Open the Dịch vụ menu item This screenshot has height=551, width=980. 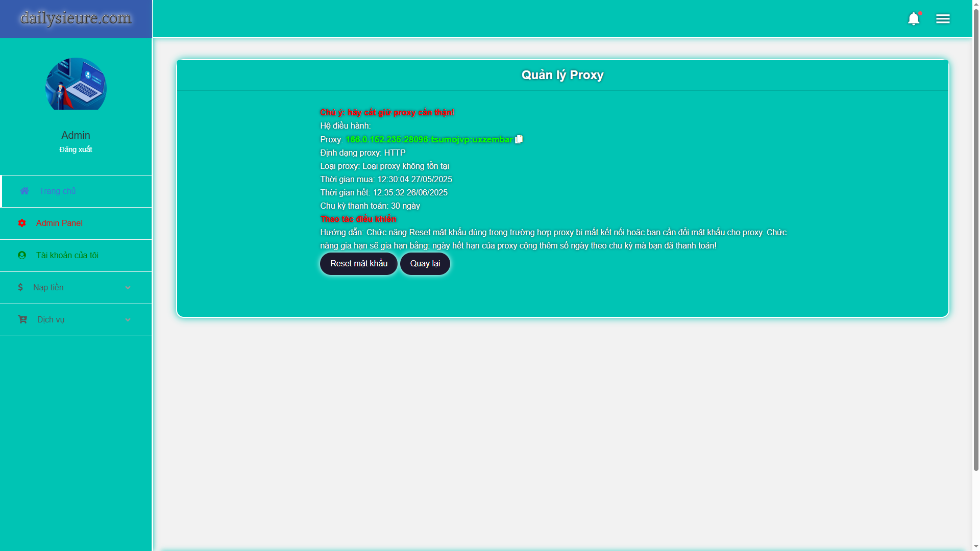click(76, 320)
